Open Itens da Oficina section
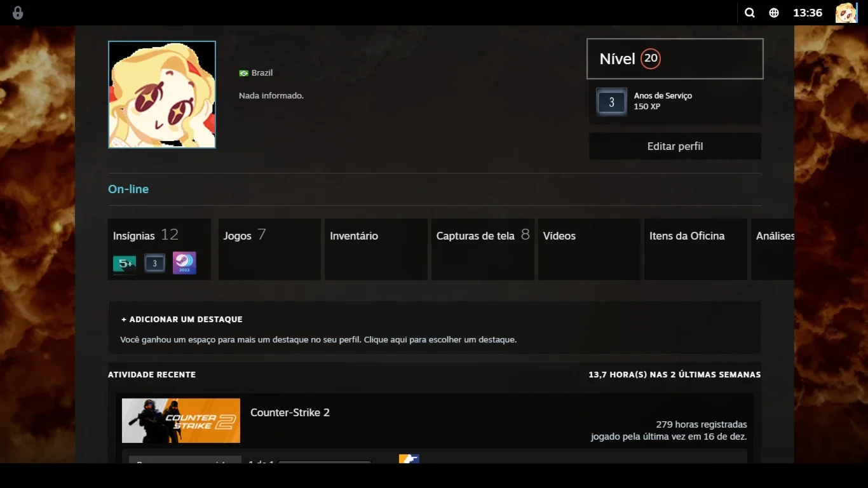This screenshot has height=488, width=868. click(696, 249)
